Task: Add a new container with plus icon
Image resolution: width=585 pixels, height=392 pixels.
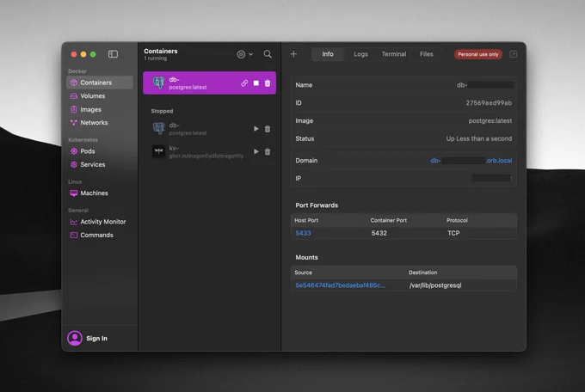Action: click(293, 54)
